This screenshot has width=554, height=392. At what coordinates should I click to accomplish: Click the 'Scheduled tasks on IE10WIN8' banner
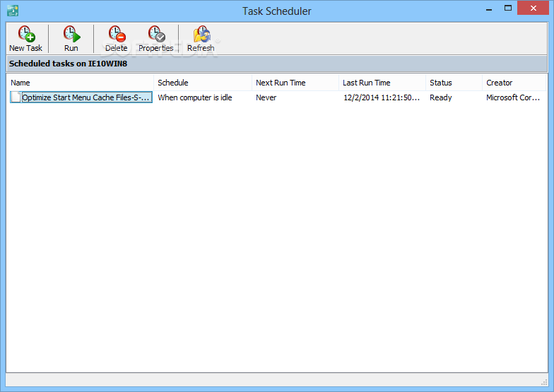point(277,64)
